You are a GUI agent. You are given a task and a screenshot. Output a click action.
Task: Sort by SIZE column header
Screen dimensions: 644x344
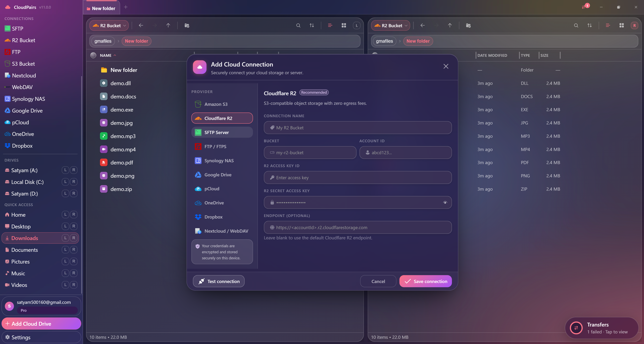[544, 55]
